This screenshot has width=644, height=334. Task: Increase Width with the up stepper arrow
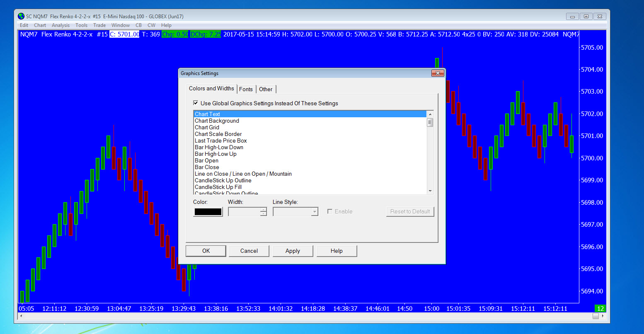coord(264,210)
